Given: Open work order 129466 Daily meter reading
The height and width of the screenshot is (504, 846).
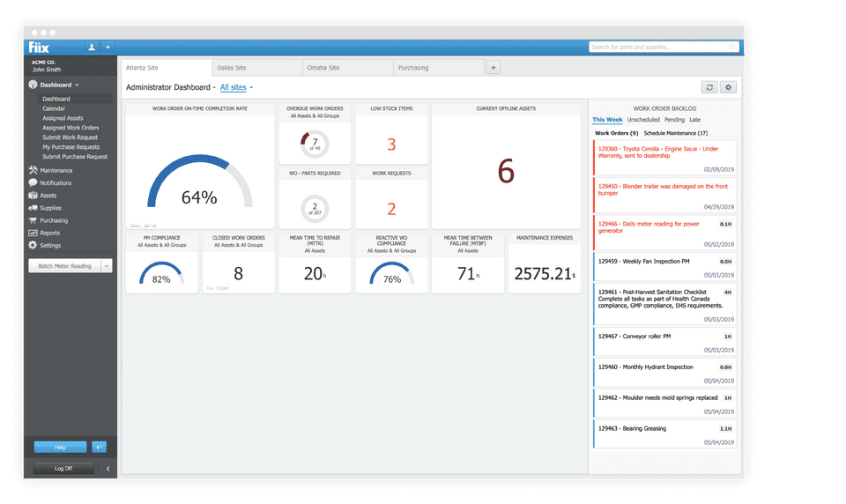Looking at the screenshot, I should click(x=664, y=233).
